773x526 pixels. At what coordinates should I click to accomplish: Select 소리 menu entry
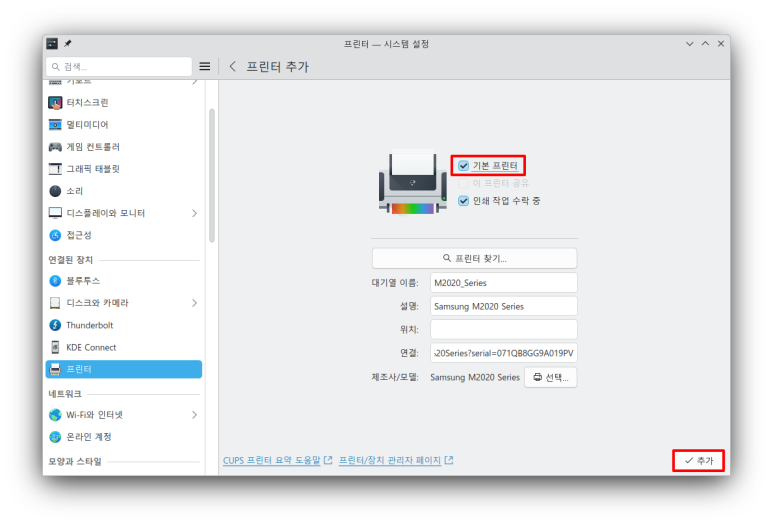(123, 191)
